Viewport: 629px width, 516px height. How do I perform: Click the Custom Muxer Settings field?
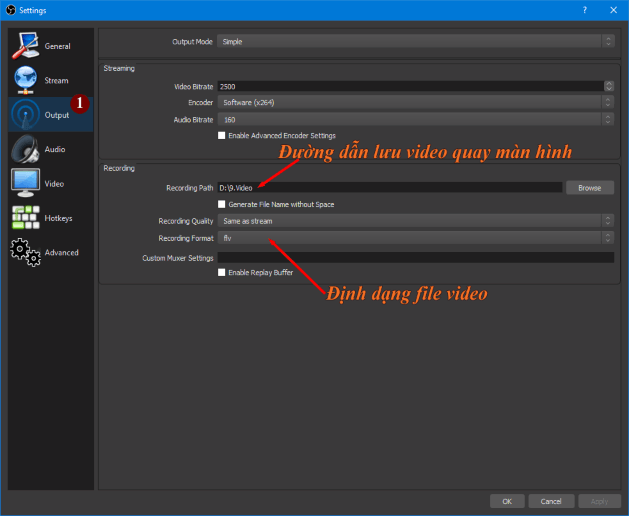pyautogui.click(x=415, y=258)
